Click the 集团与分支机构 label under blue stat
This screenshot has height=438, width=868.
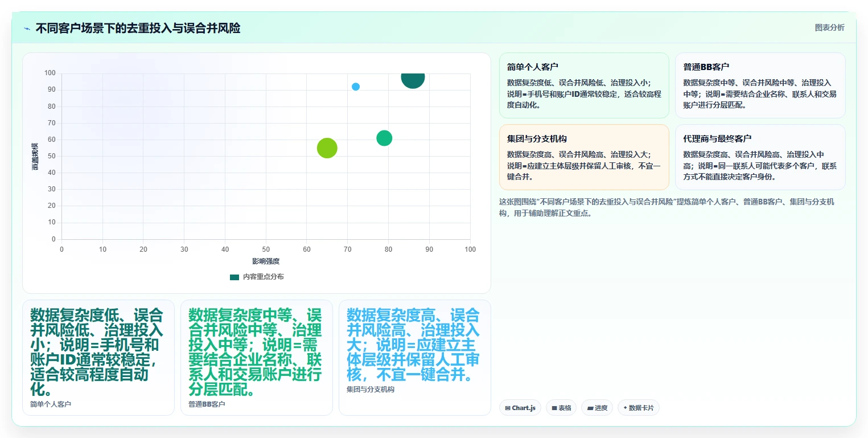[371, 390]
